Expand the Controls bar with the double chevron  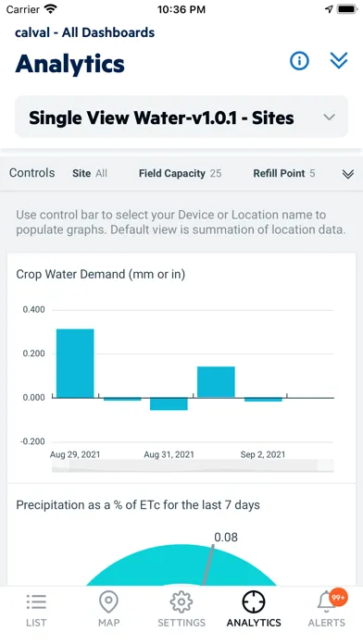348,174
